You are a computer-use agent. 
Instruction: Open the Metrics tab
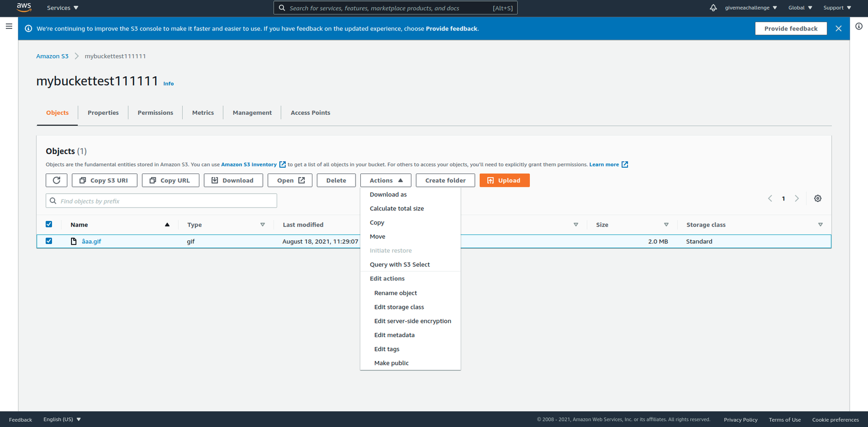pyautogui.click(x=203, y=113)
